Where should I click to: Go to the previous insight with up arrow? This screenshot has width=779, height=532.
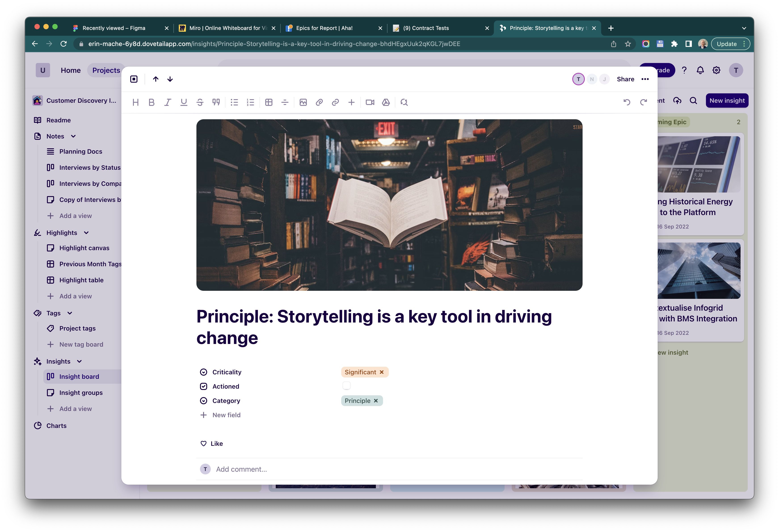point(156,79)
